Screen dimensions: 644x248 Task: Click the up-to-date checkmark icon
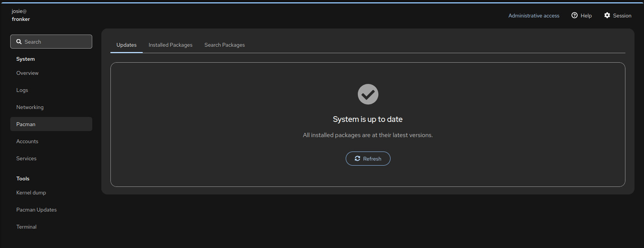pyautogui.click(x=368, y=94)
